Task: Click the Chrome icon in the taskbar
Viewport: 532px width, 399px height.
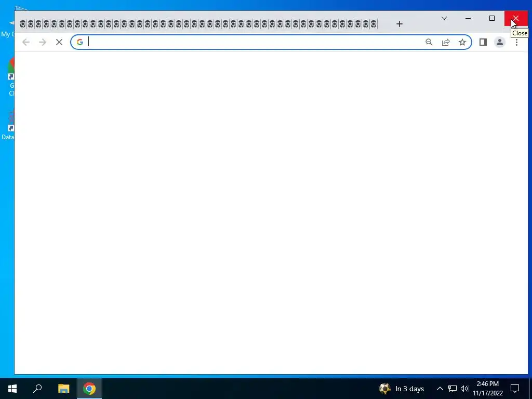Action: coord(89,389)
